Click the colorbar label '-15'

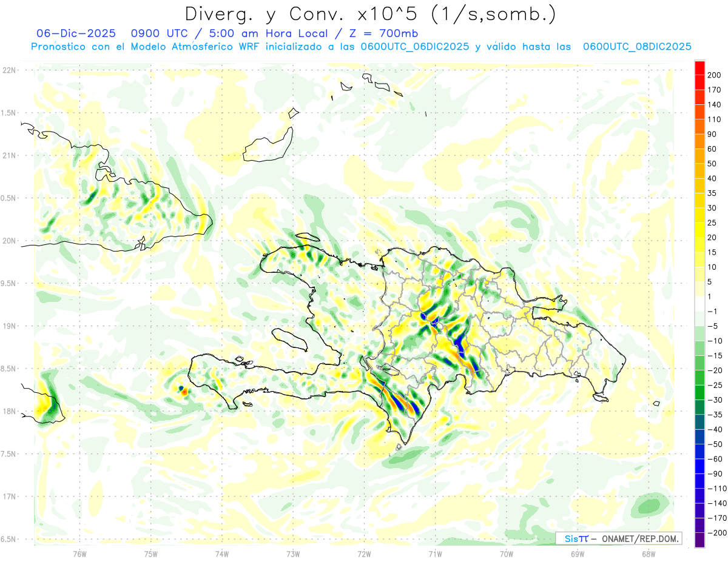716,355
